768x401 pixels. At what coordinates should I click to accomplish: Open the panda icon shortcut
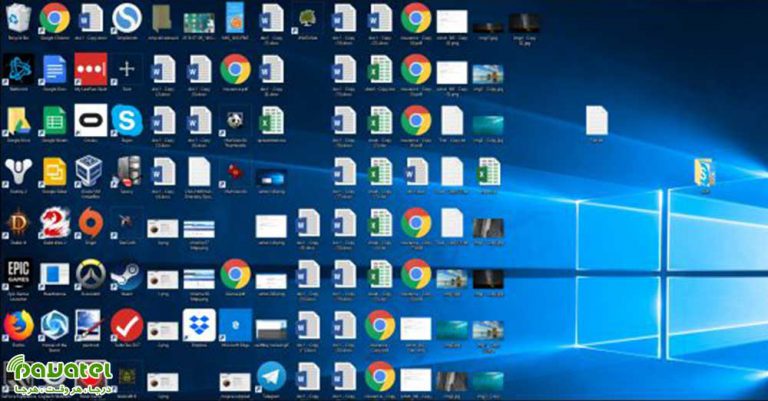[236, 121]
